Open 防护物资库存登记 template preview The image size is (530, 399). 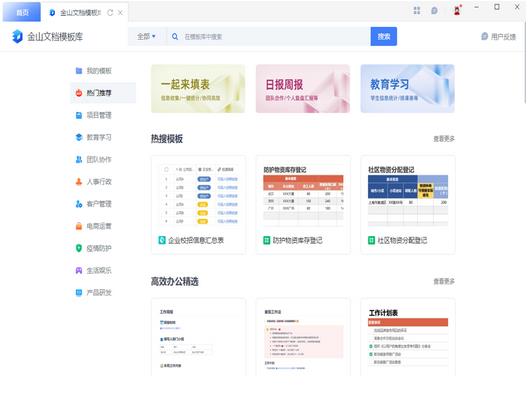(x=303, y=195)
